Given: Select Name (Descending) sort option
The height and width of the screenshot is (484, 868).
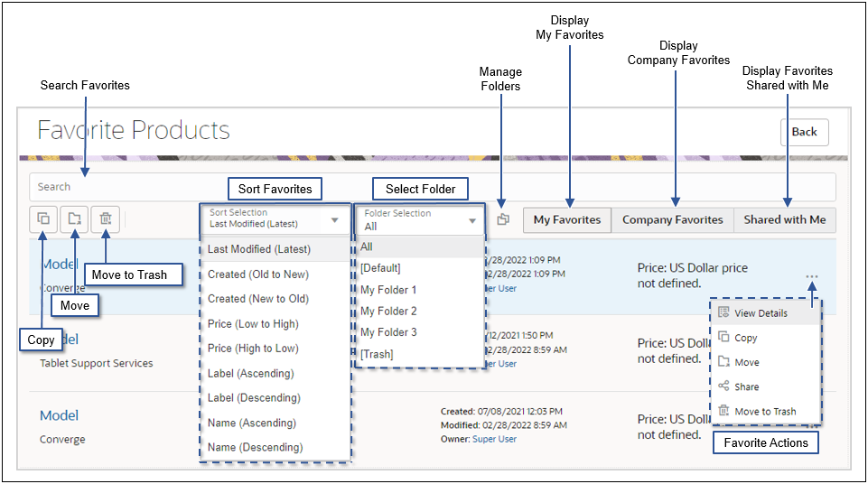Looking at the screenshot, I should tap(255, 447).
